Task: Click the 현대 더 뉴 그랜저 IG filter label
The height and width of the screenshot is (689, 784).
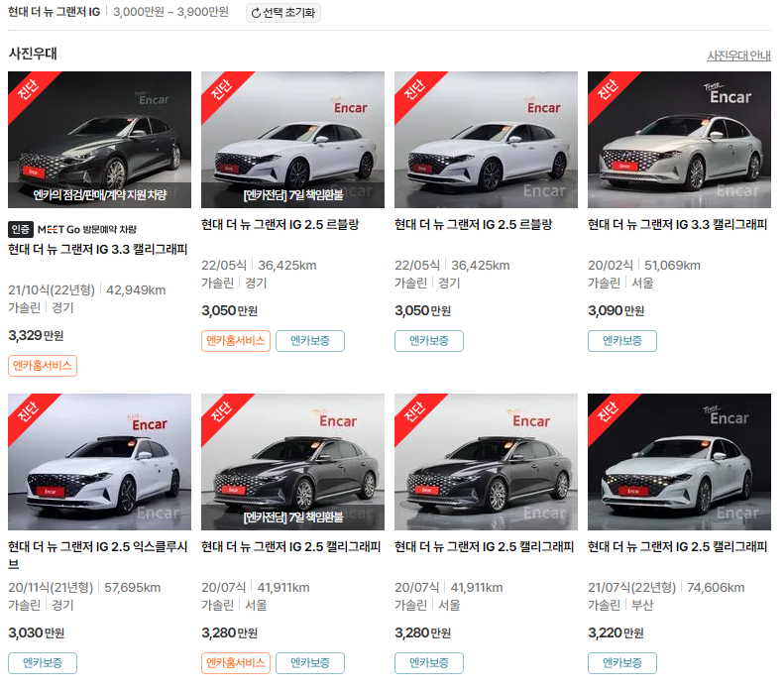Action: (54, 12)
